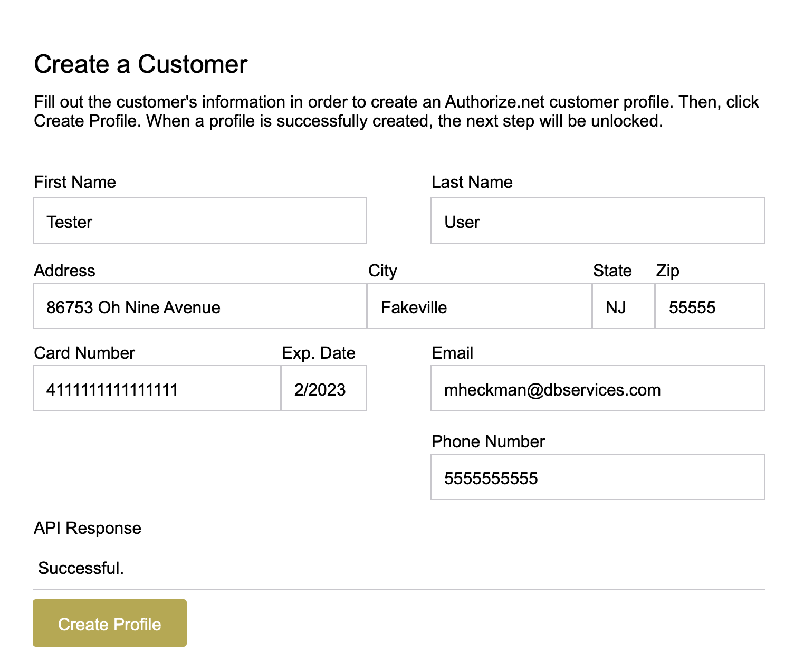Select the Email field mheckman@dbservices.com
This screenshot has height=672, width=804.
[x=598, y=388]
